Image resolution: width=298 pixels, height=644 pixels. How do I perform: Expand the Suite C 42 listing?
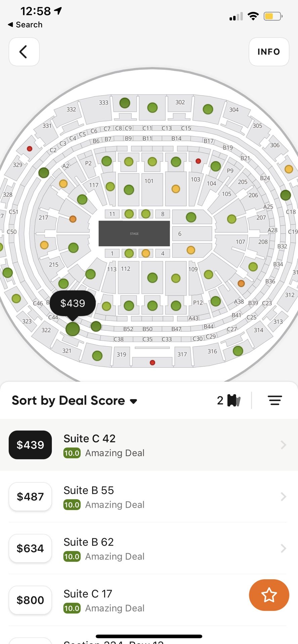click(x=149, y=445)
